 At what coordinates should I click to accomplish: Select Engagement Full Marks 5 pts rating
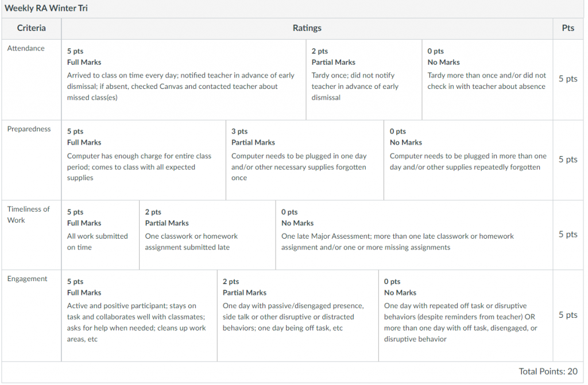140,316
